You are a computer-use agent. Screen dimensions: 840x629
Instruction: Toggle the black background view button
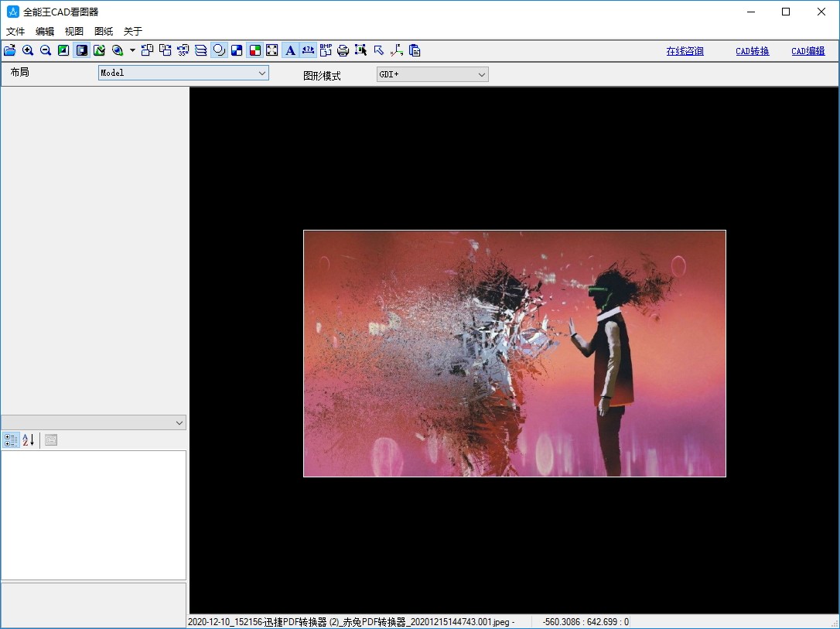81,51
